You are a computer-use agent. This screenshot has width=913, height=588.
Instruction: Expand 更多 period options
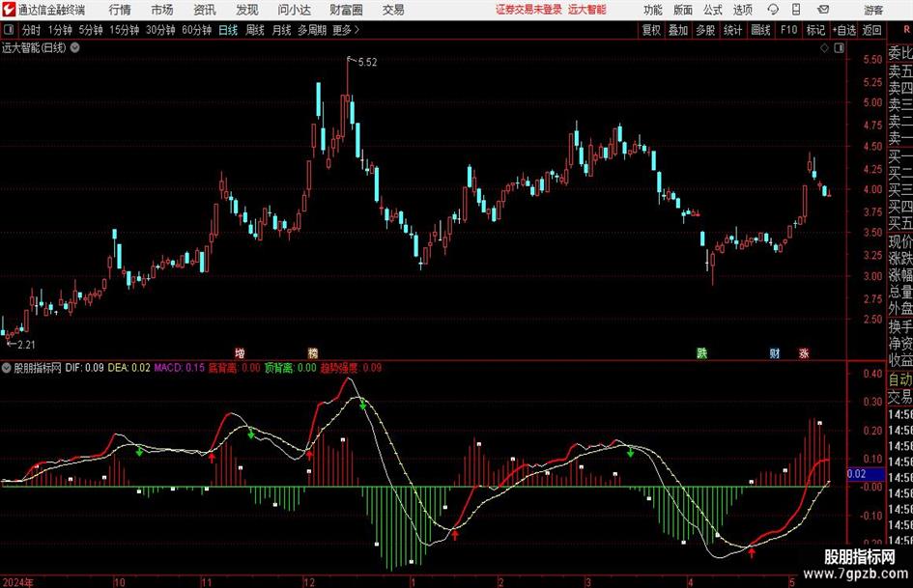pos(346,30)
